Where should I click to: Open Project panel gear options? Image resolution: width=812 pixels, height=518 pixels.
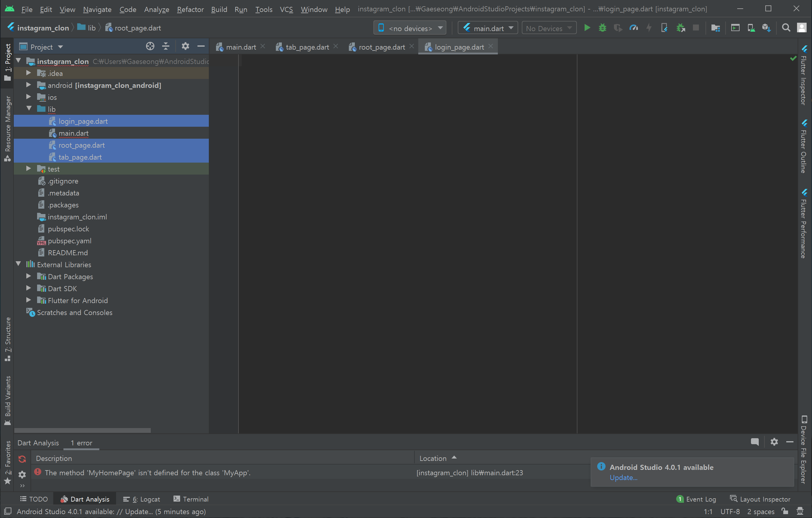[x=185, y=46]
